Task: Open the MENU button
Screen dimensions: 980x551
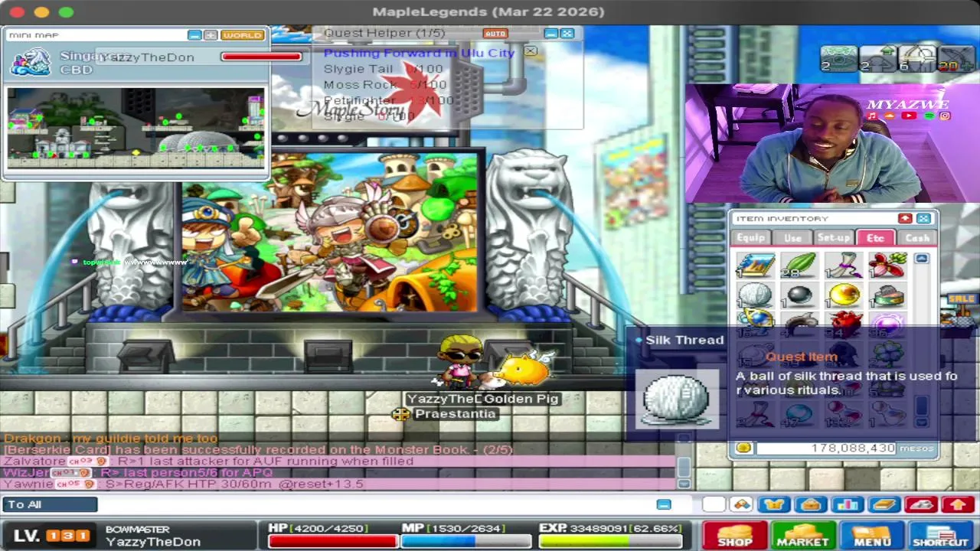Action: point(871,535)
